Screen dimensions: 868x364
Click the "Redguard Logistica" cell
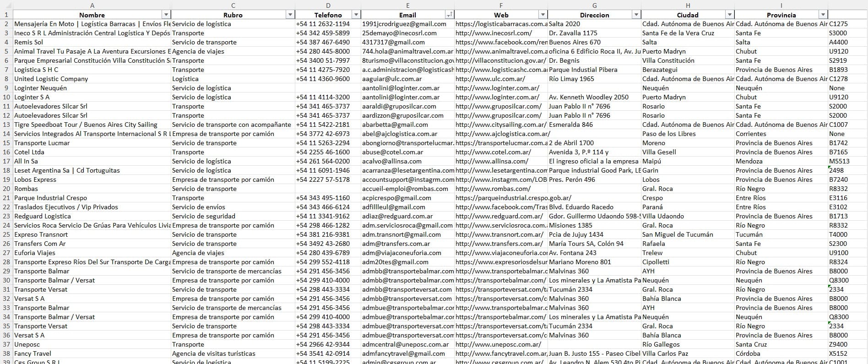tap(92, 216)
